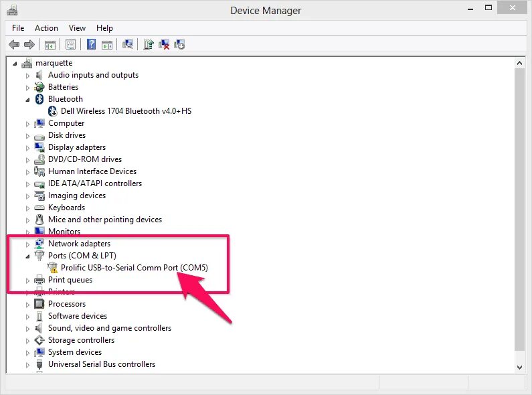Expand the Keyboards arrow
Screen dimensions: 532x395
(x=28, y=208)
